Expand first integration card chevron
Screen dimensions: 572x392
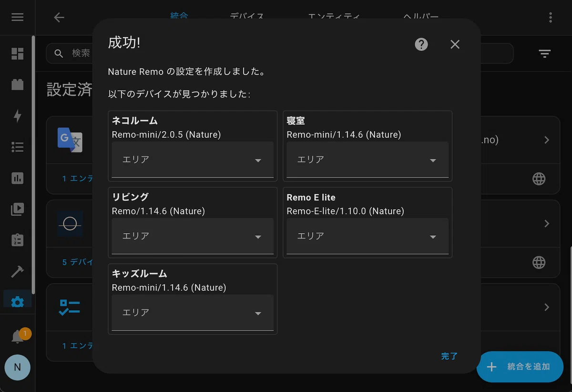coord(547,140)
